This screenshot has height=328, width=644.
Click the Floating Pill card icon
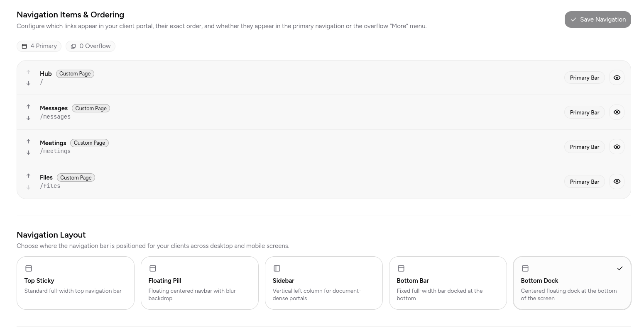pyautogui.click(x=153, y=268)
